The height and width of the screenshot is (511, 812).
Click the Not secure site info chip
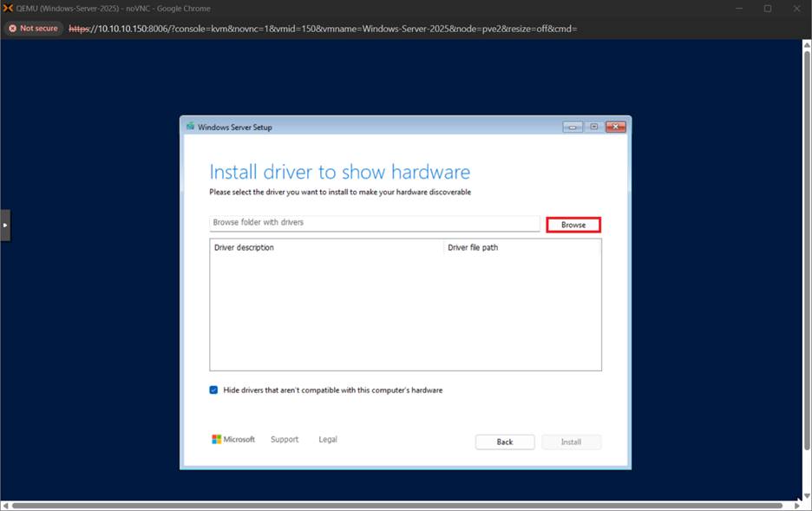pyautogui.click(x=34, y=29)
